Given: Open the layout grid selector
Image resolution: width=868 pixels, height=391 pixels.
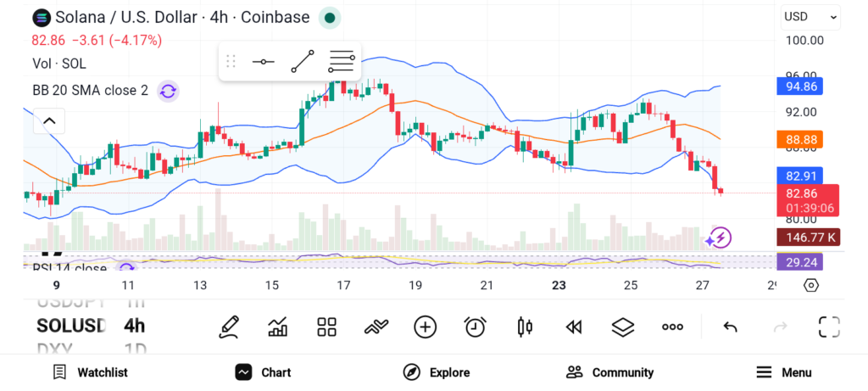Looking at the screenshot, I should point(326,327).
